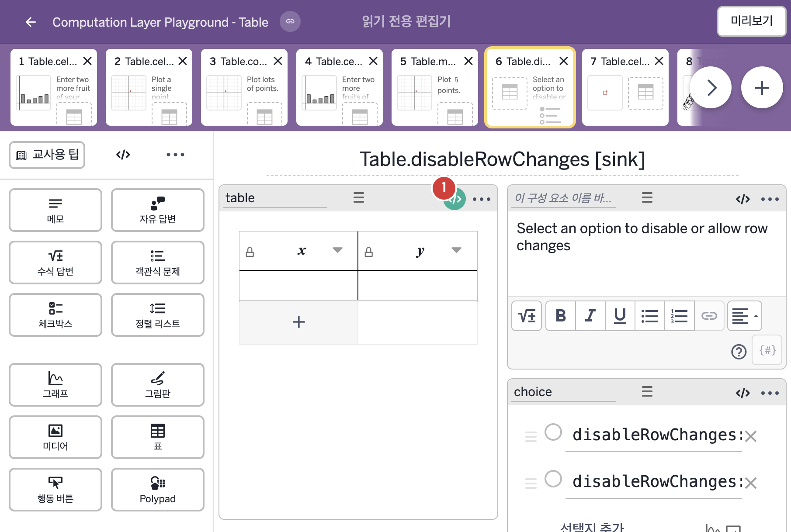Insert a bulleted list
The image size is (791, 532).
tap(650, 316)
